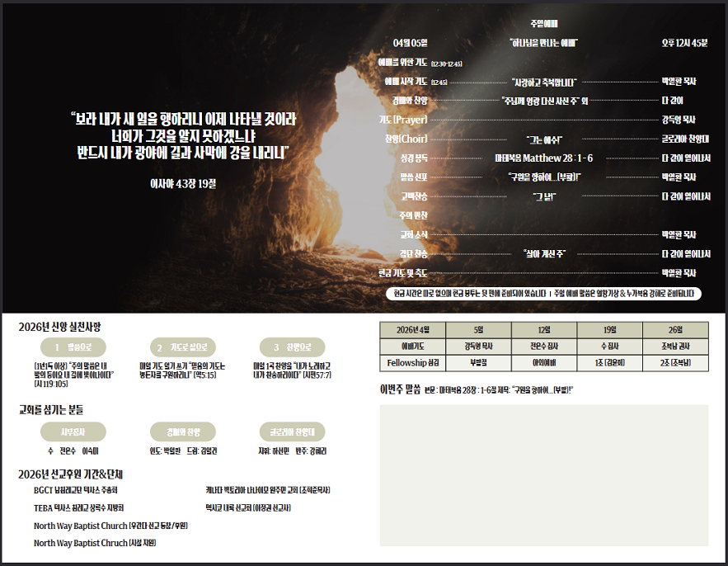The height and width of the screenshot is (566, 728).
Task: Click the table cell starting '1조'
Action: (x=609, y=363)
